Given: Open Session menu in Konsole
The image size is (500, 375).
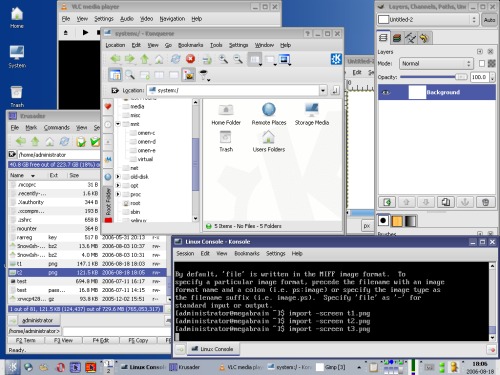Looking at the screenshot, I should coord(185,253).
